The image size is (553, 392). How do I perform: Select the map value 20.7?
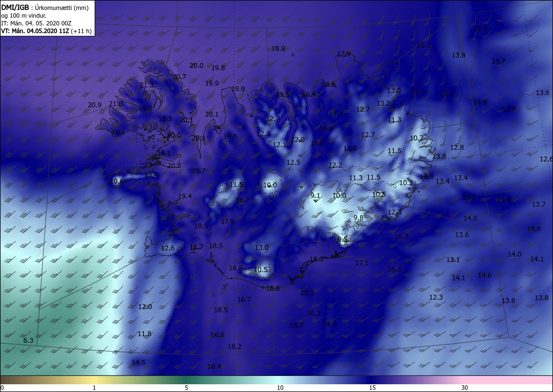pyautogui.click(x=179, y=76)
